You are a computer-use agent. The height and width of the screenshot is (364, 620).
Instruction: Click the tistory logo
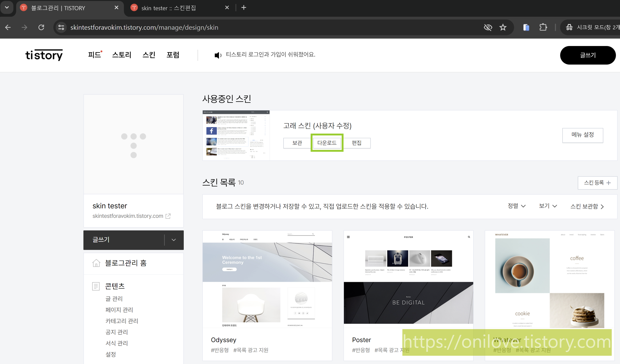[x=44, y=55]
